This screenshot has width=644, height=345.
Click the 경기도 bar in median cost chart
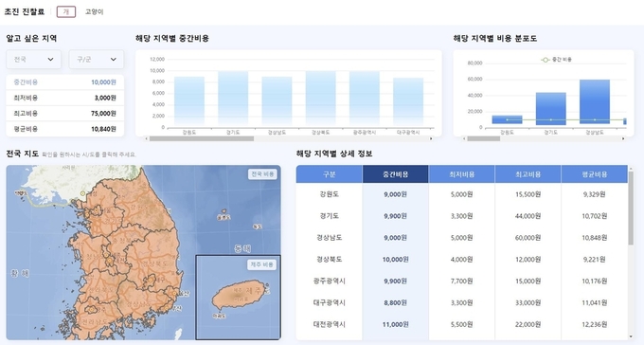[x=233, y=98]
